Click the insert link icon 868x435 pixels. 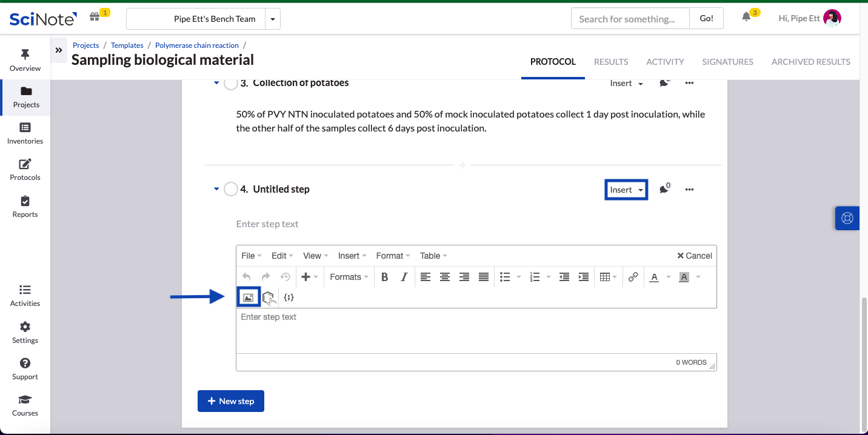point(633,277)
